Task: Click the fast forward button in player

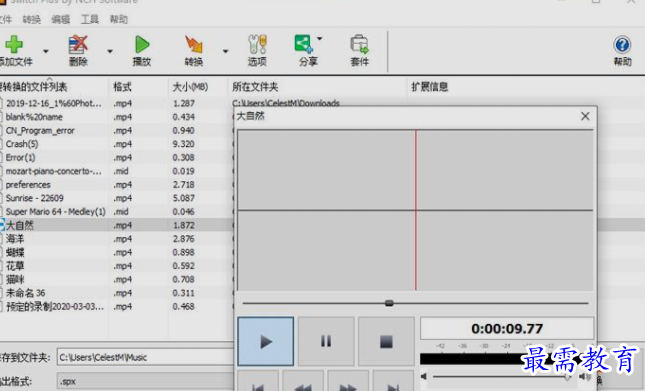Action: coord(348,381)
